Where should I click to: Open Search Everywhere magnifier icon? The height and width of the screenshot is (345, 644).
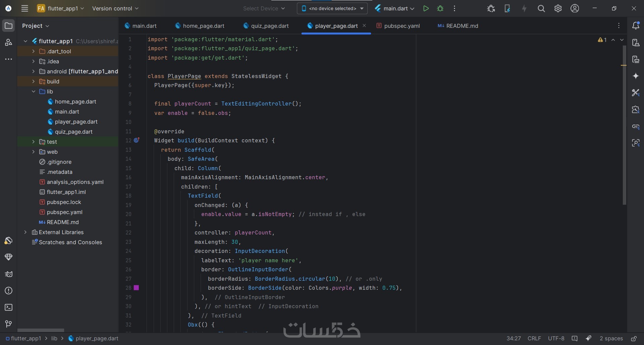(541, 8)
